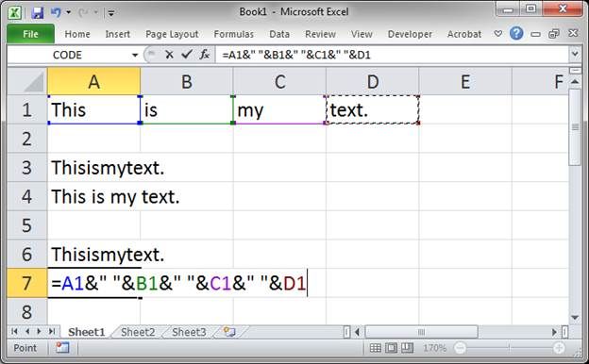Click cell A6 "Thisismytext."
This screenshot has height=364, width=589.
click(93, 254)
